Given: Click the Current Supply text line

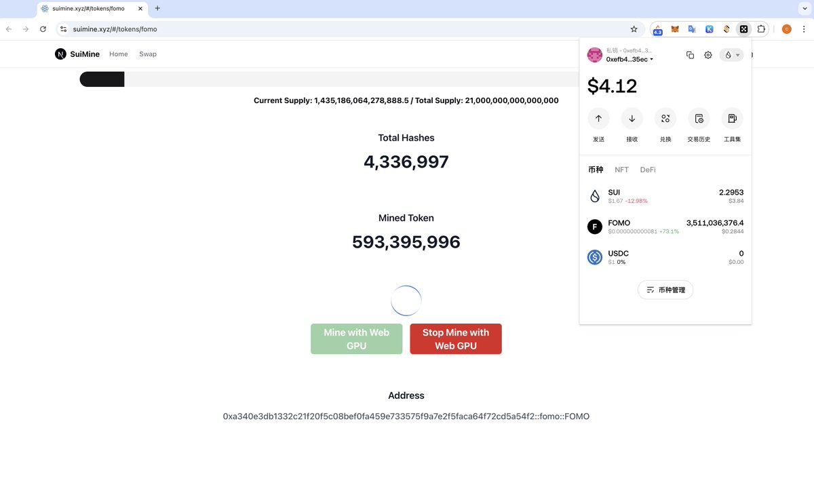Looking at the screenshot, I should [406, 100].
